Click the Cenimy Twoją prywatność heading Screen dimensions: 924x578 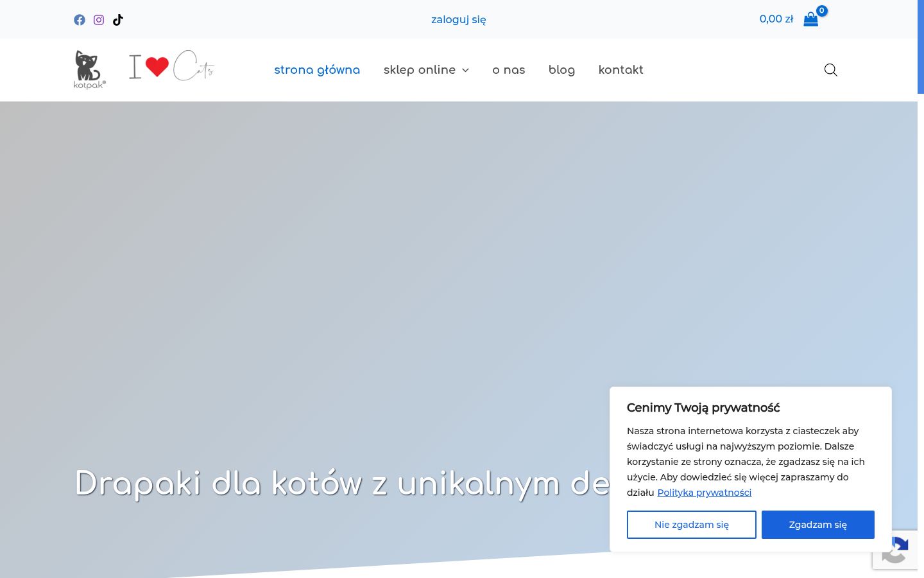click(x=703, y=408)
